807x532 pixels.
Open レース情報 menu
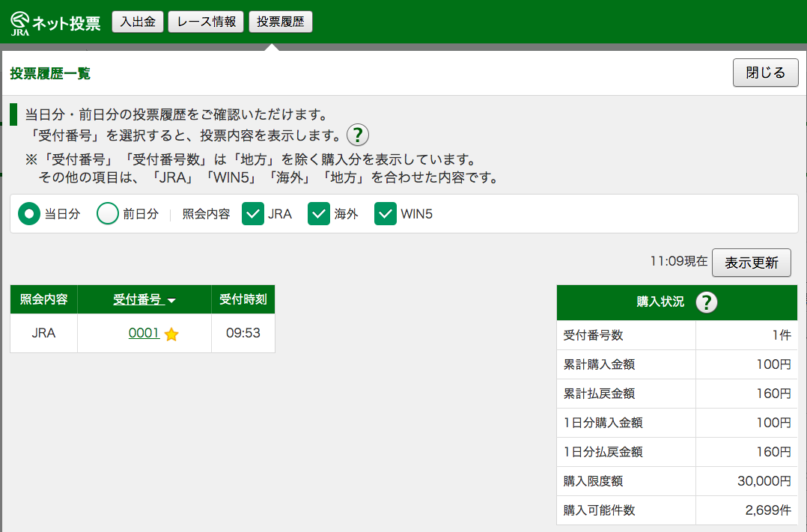click(x=206, y=22)
